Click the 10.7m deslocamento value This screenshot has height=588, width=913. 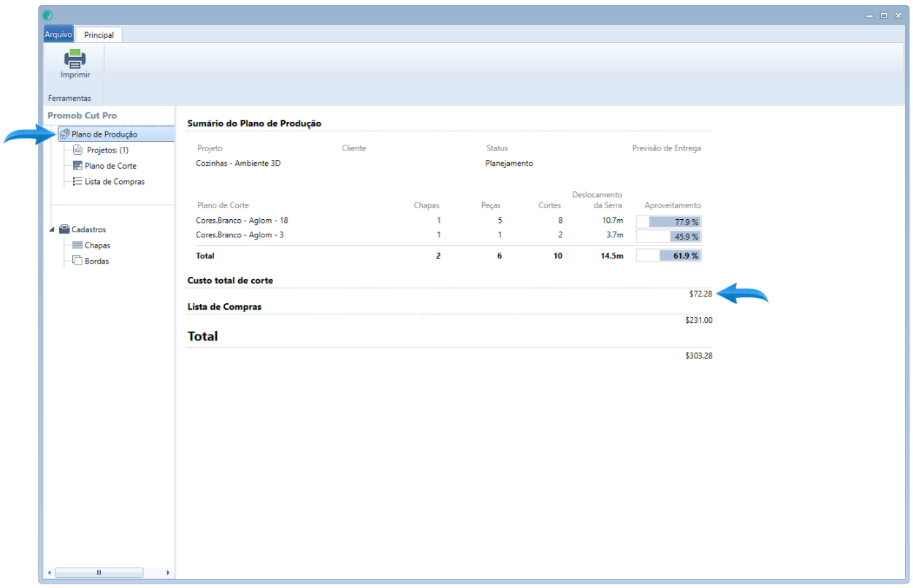coord(613,220)
